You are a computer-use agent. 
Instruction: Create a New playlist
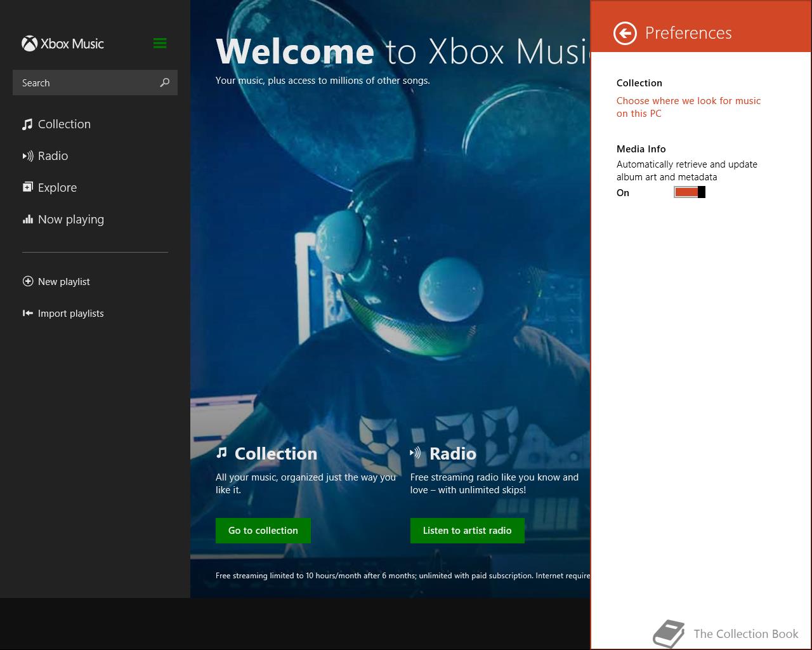[x=64, y=282]
